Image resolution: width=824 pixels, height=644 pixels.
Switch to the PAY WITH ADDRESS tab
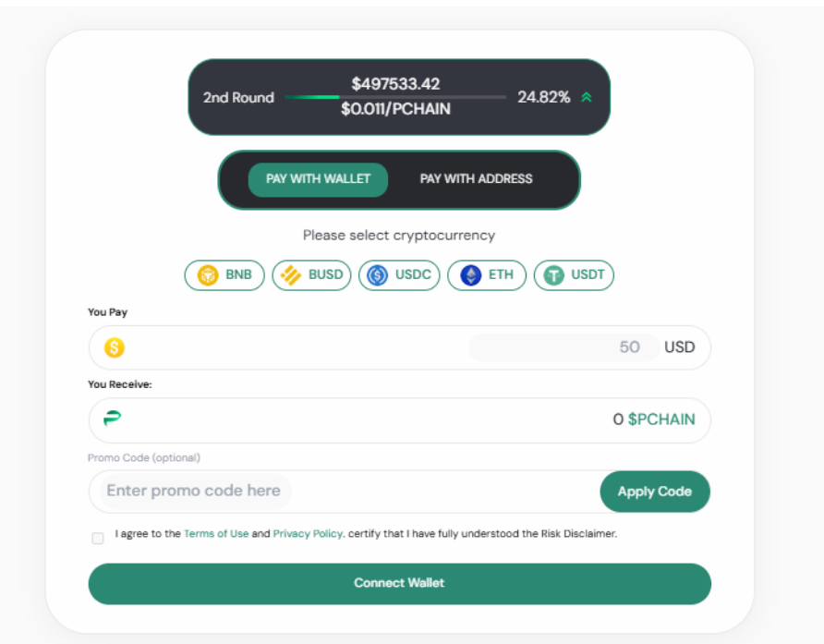click(476, 179)
